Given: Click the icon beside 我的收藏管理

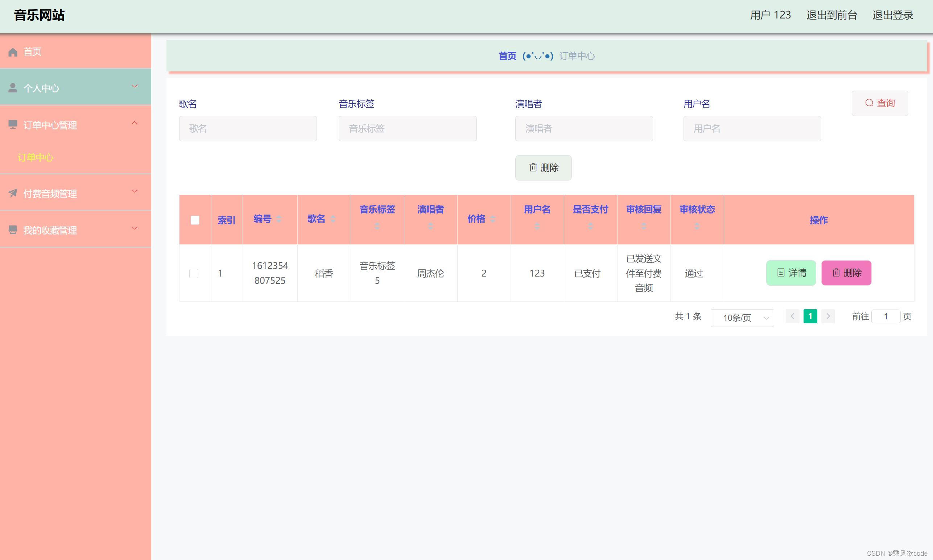Looking at the screenshot, I should pos(13,230).
